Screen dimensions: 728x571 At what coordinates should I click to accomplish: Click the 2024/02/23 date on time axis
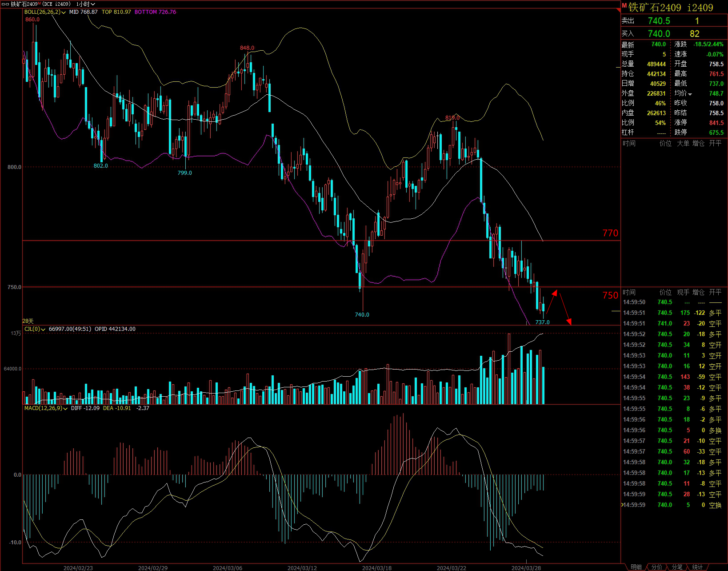78,568
